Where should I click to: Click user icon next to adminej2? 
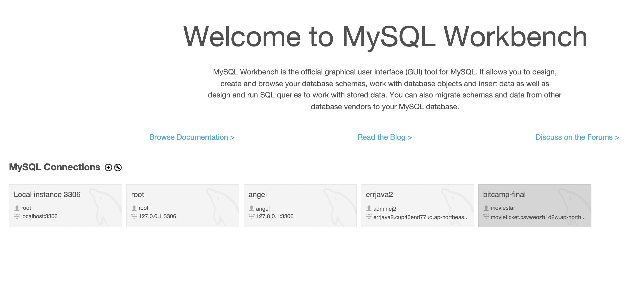coord(369,208)
